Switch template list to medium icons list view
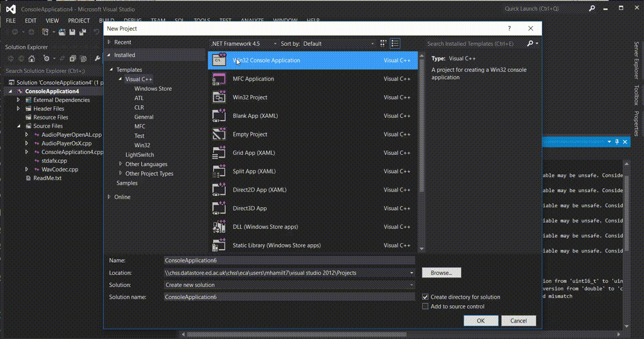 pos(395,44)
